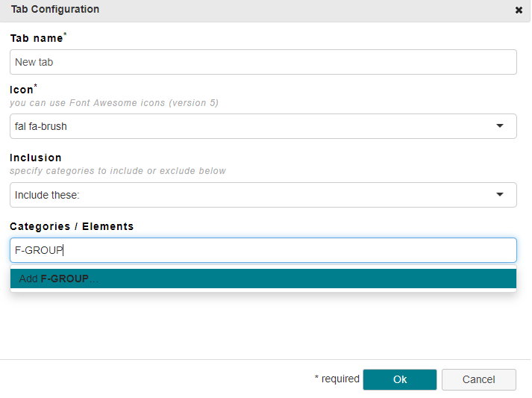This screenshot has height=398, width=532.
Task: Click the 'Inclusion' section label
Action: click(x=36, y=158)
